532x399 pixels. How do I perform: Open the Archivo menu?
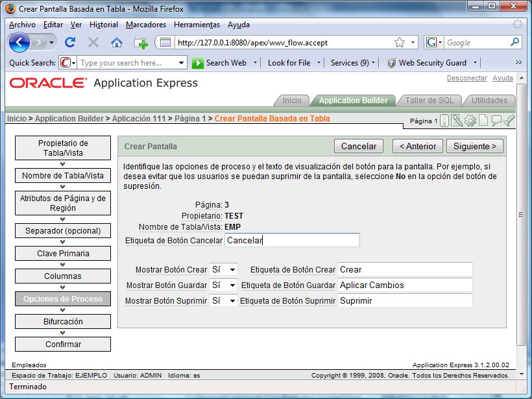[23, 25]
